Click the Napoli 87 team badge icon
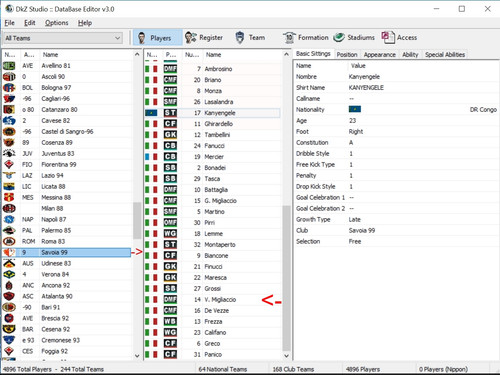500x375 pixels. [x=9, y=220]
